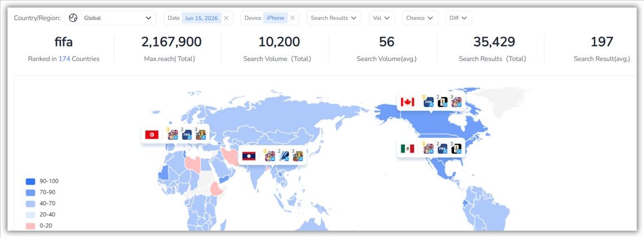Screen dimensions: 644x238
Task: Click the Max.reach total value 2,167,900
Action: pyautogui.click(x=171, y=42)
